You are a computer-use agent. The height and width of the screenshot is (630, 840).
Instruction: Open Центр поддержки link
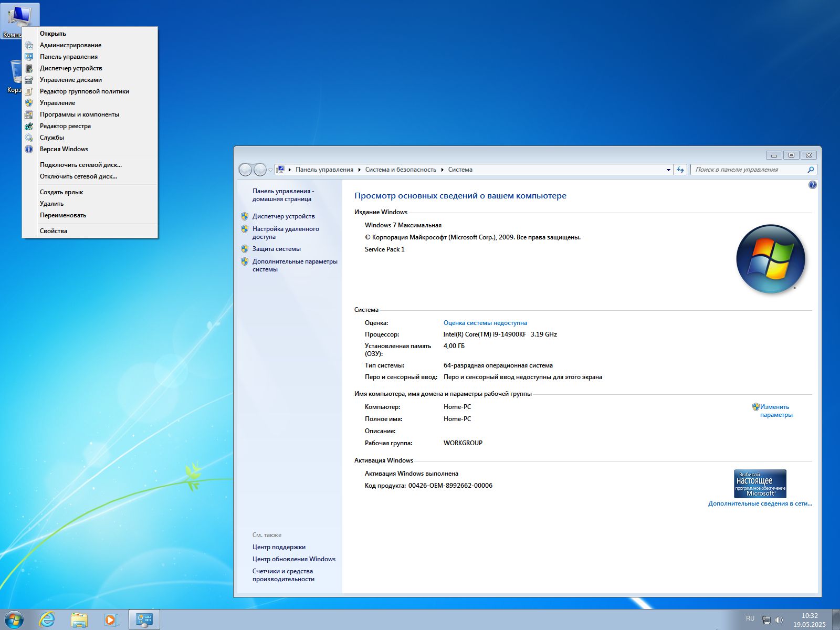click(279, 547)
